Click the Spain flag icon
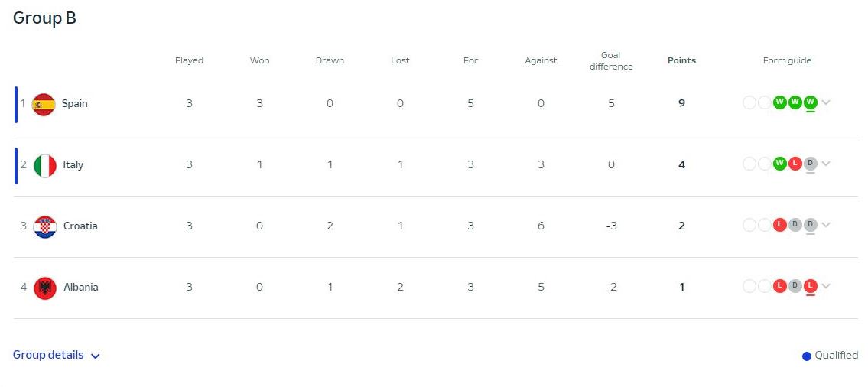 [44, 104]
